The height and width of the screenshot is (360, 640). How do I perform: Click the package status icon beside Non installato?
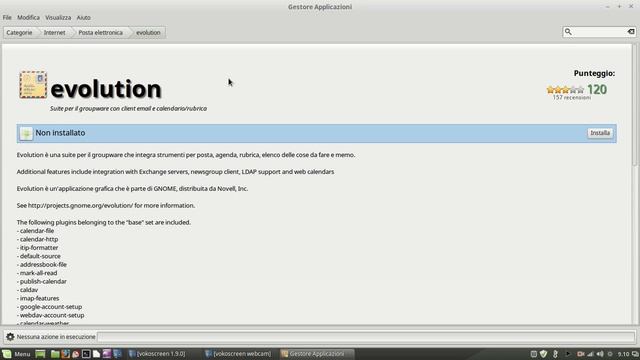click(26, 133)
